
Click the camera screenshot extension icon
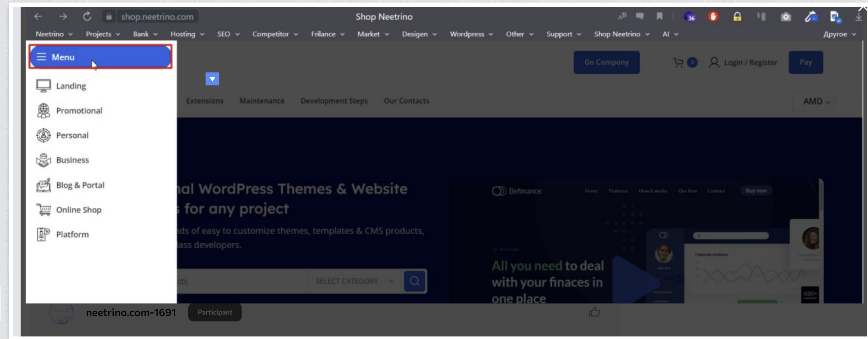(785, 16)
